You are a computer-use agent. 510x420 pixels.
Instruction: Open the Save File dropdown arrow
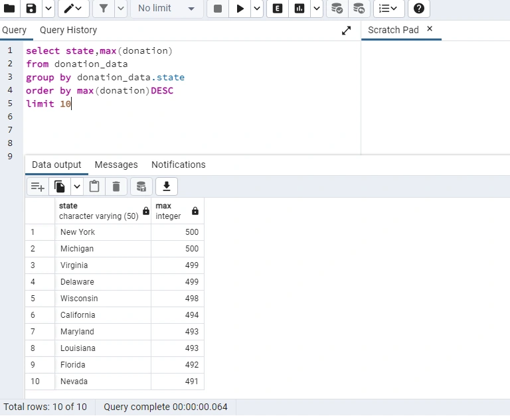coord(48,9)
